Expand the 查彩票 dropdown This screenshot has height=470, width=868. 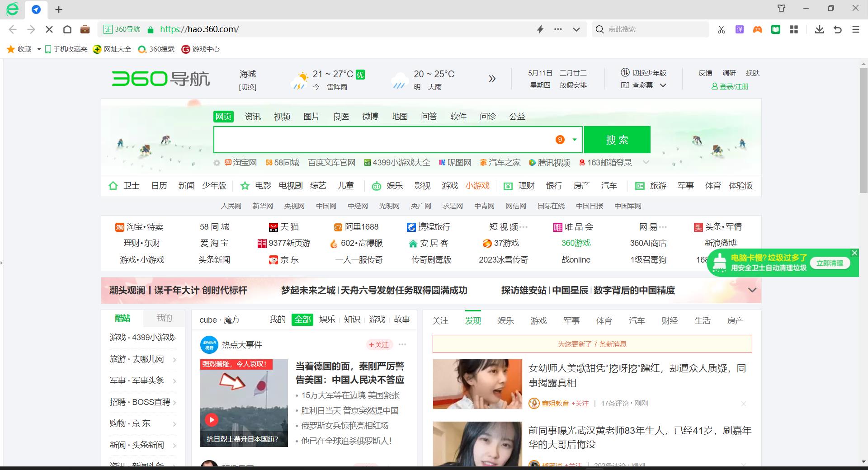pyautogui.click(x=663, y=85)
